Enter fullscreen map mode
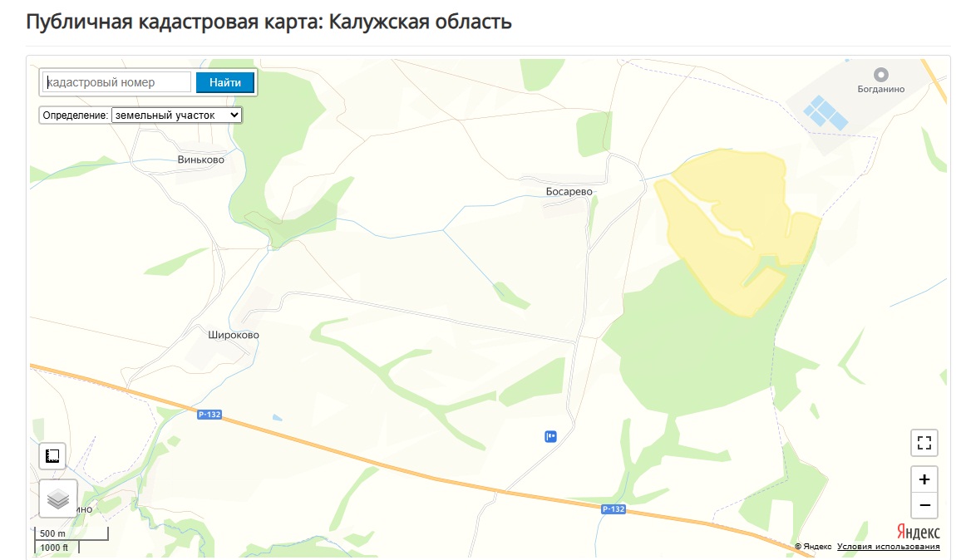 click(x=924, y=442)
